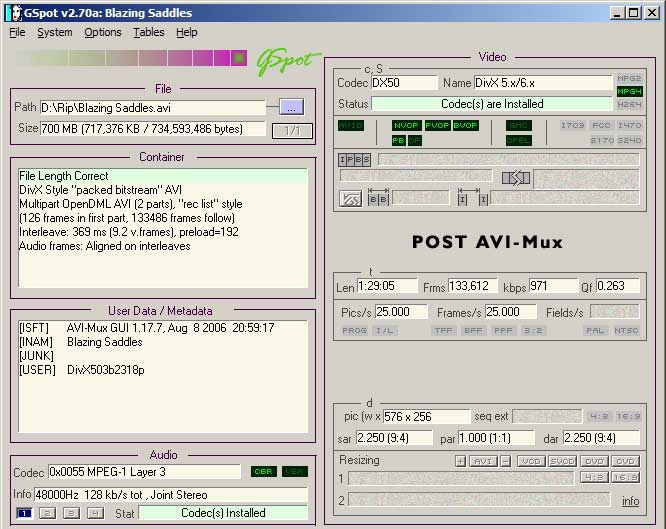This screenshot has height=529, width=666.
Task: Select audio stream 3 button
Action: tap(71, 513)
